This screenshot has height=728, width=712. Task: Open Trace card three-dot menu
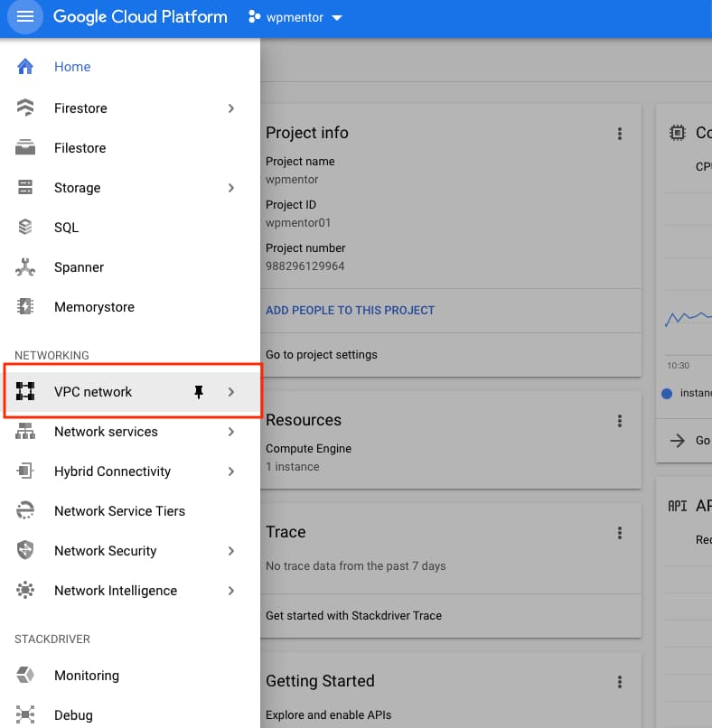pos(620,533)
